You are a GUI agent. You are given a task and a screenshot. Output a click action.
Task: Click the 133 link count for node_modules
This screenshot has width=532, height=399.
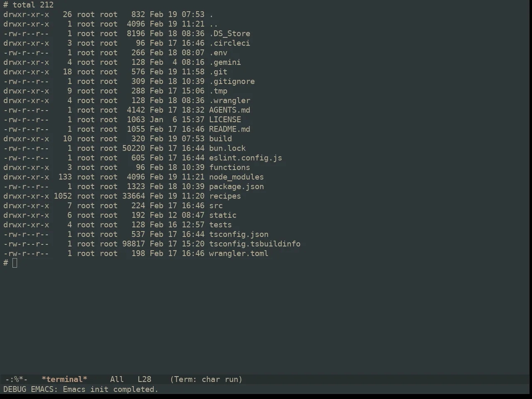tap(65, 177)
